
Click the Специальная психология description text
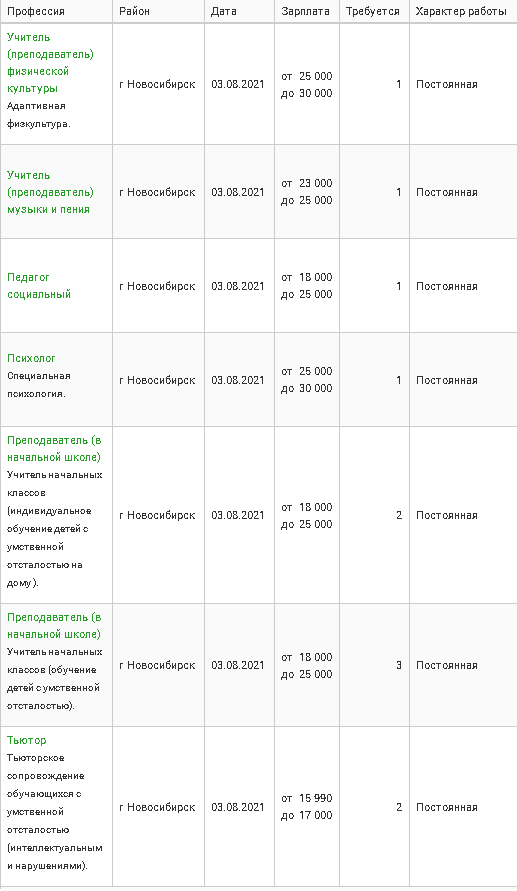[x=39, y=385]
